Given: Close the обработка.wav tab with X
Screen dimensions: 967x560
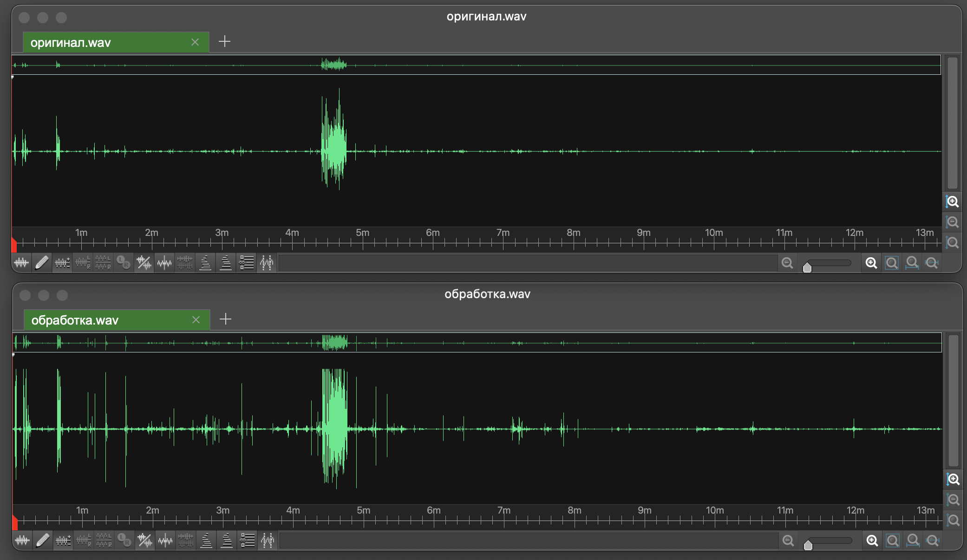Looking at the screenshot, I should point(196,320).
